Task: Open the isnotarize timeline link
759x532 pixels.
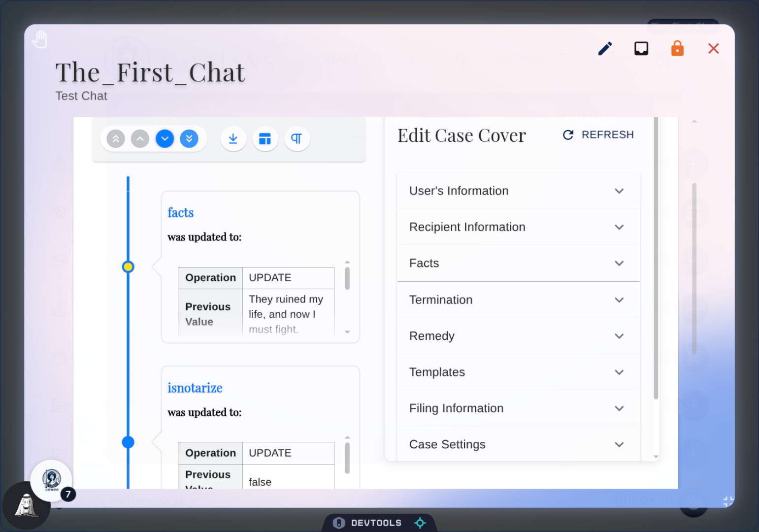Action: coord(195,388)
